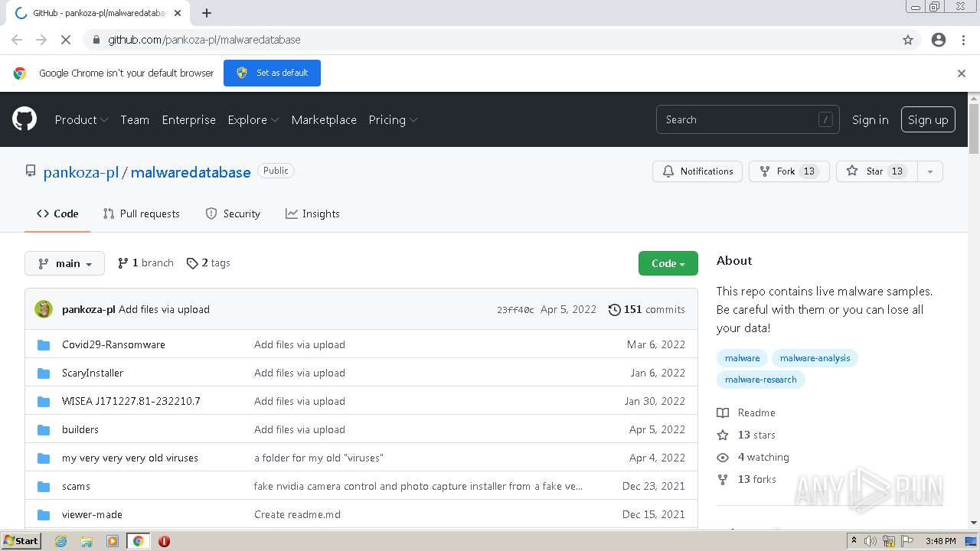Image resolution: width=980 pixels, height=551 pixels.
Task: Click the commit history clock icon
Action: 614,309
